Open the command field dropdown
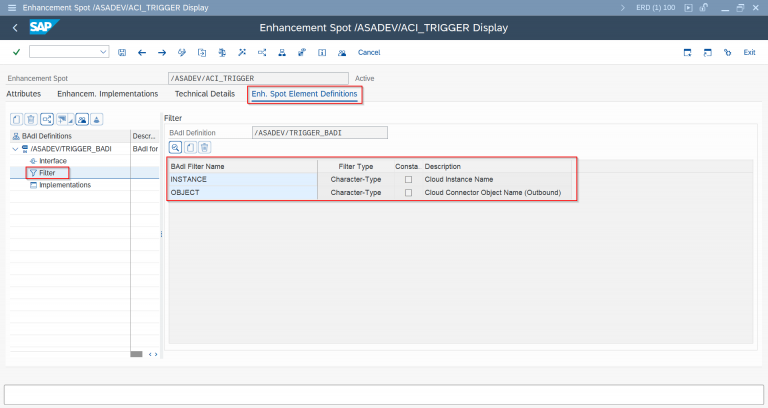 104,52
